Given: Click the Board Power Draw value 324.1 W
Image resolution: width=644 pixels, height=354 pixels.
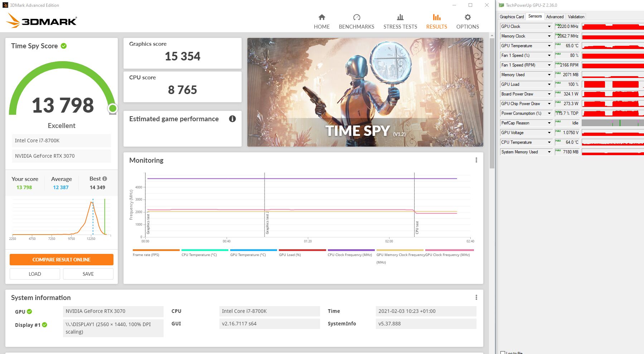Looking at the screenshot, I should (x=567, y=94).
